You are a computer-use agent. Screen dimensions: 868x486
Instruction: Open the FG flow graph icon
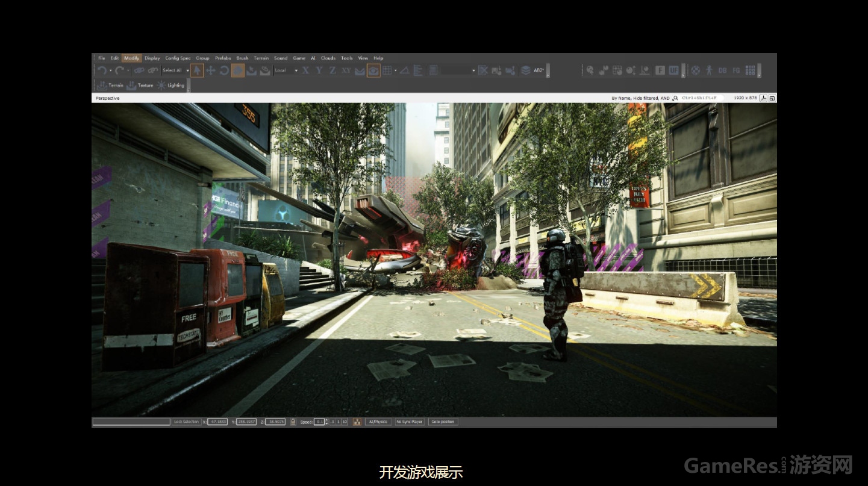pyautogui.click(x=736, y=70)
